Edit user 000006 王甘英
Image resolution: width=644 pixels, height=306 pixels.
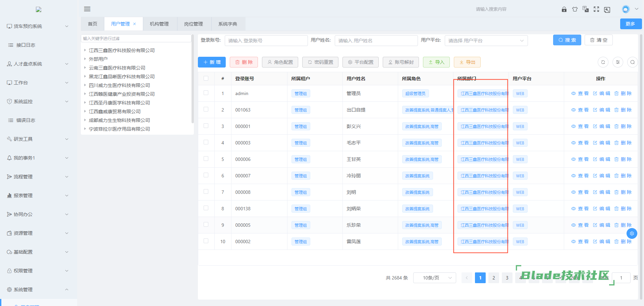(x=601, y=159)
